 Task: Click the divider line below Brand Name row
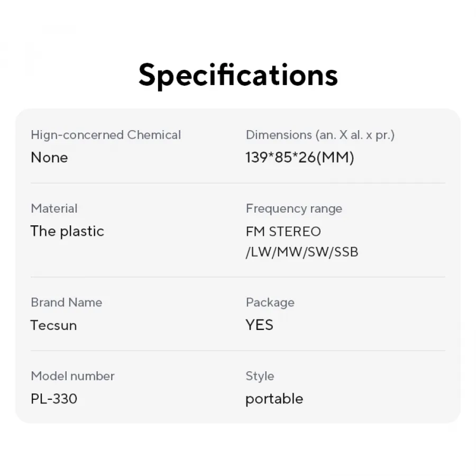(x=238, y=351)
